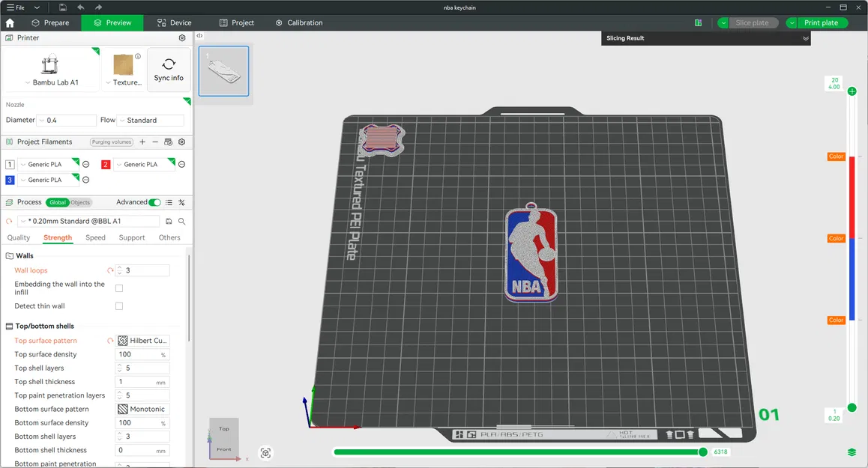
Task: Click an orange Color marker on the layer slider
Action: coord(835,156)
